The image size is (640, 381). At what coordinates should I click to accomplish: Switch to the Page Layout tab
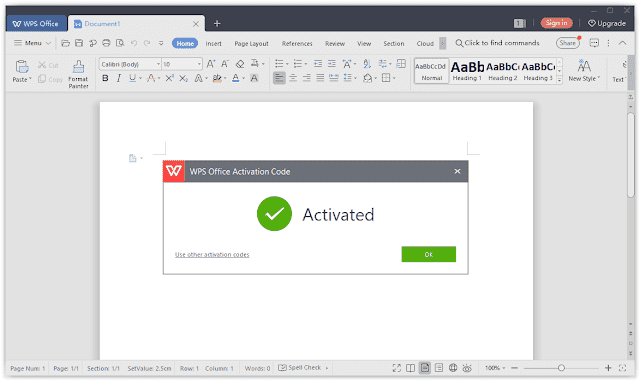click(251, 43)
